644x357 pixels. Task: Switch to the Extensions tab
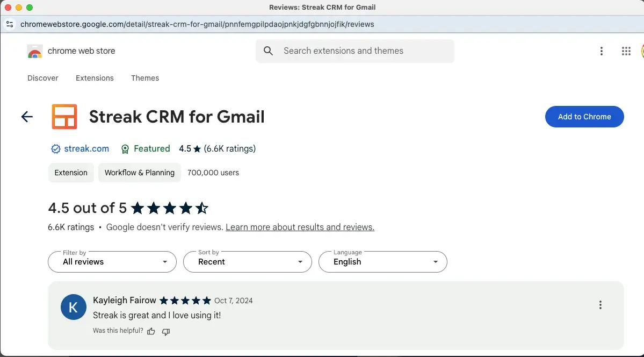point(95,78)
